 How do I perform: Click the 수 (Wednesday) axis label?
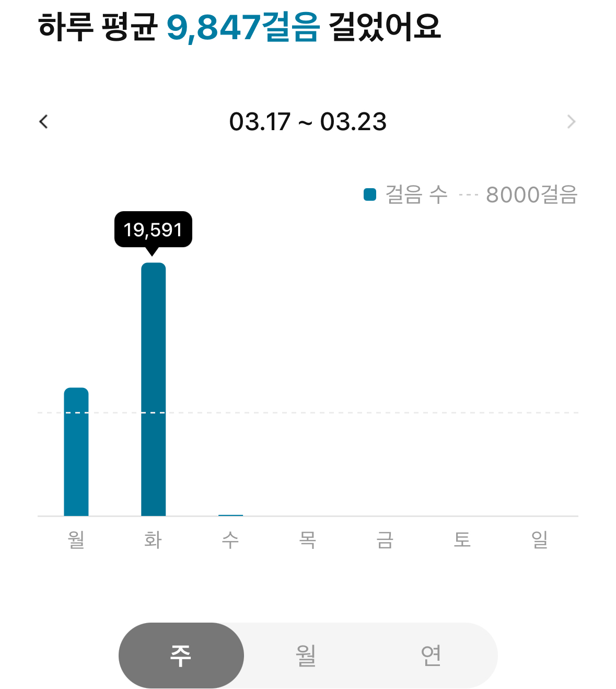[x=230, y=539]
